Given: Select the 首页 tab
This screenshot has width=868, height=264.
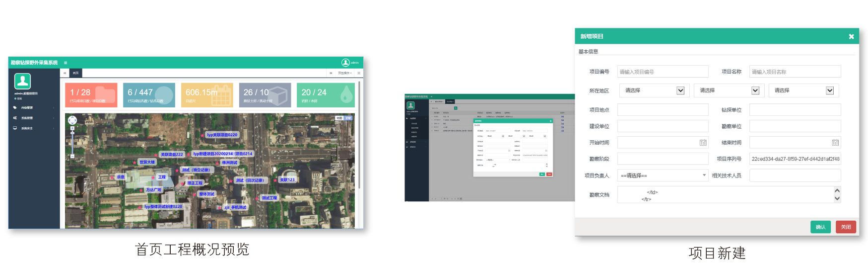Looking at the screenshot, I should click(x=75, y=73).
